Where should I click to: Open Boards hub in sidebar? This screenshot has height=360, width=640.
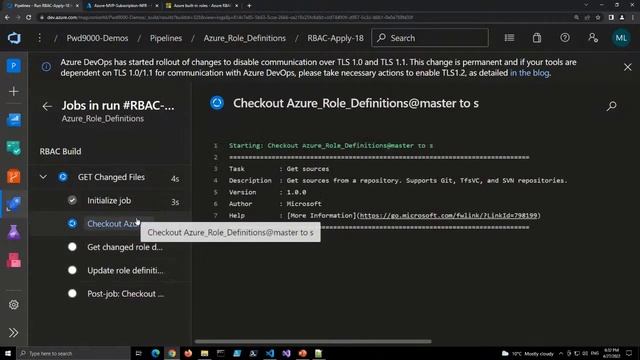[13, 148]
